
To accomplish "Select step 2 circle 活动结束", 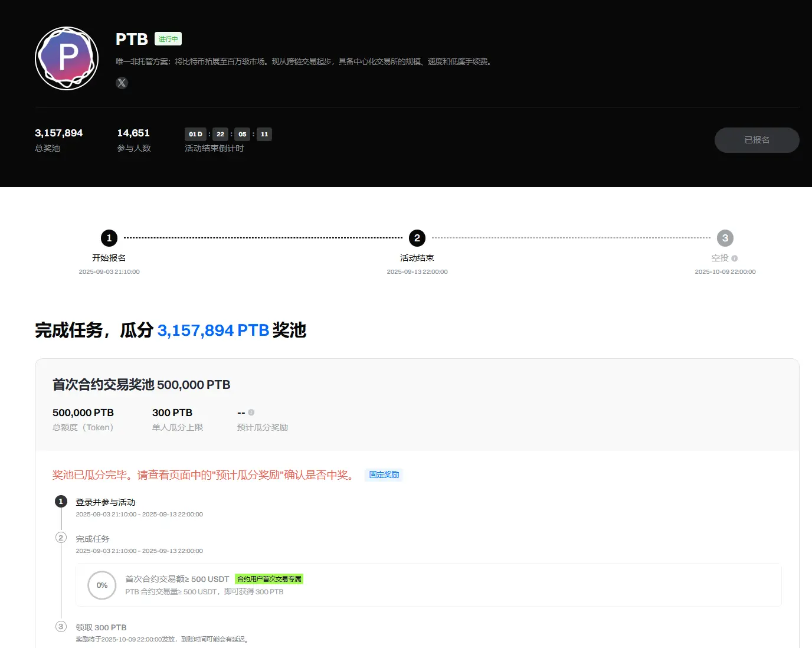I will pos(417,238).
